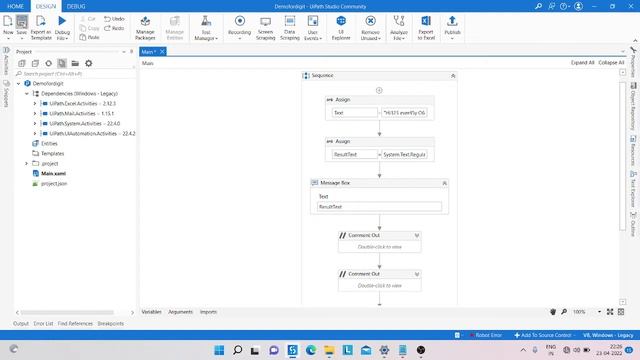The image size is (640, 360).
Task: Expand UiPath.Mail.Activities dependency
Action: pyautogui.click(x=35, y=113)
